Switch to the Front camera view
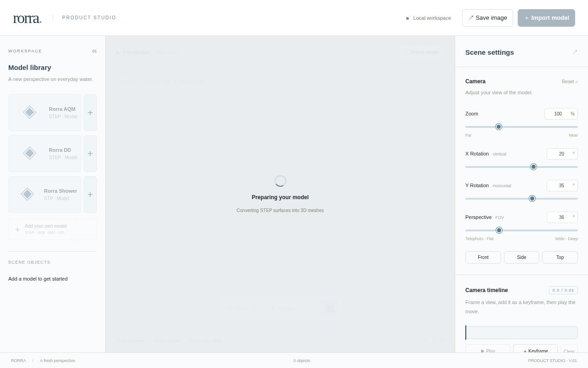 [483, 257]
